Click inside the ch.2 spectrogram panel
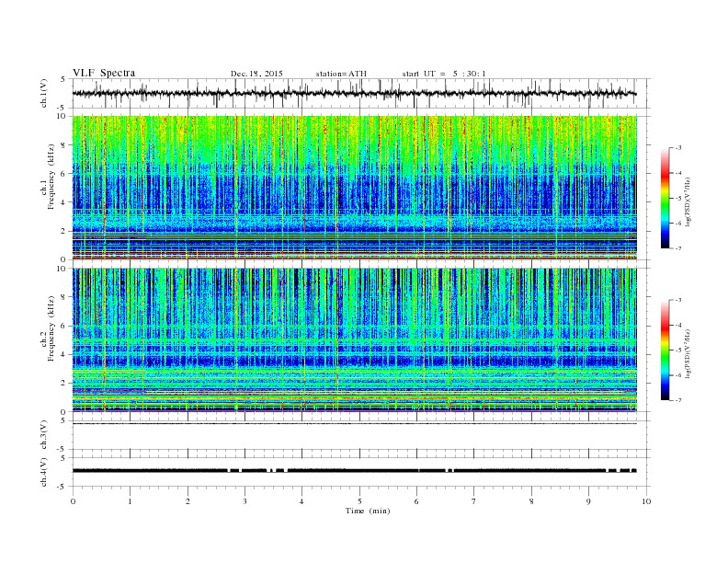Screen dimensions: 728x563 (354, 339)
